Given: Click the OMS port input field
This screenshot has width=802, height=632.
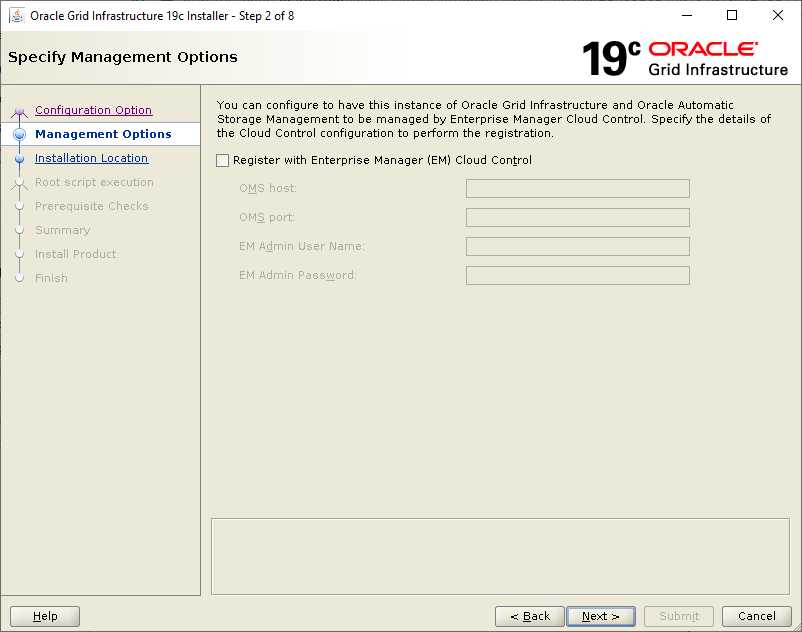Looking at the screenshot, I should pos(577,217).
